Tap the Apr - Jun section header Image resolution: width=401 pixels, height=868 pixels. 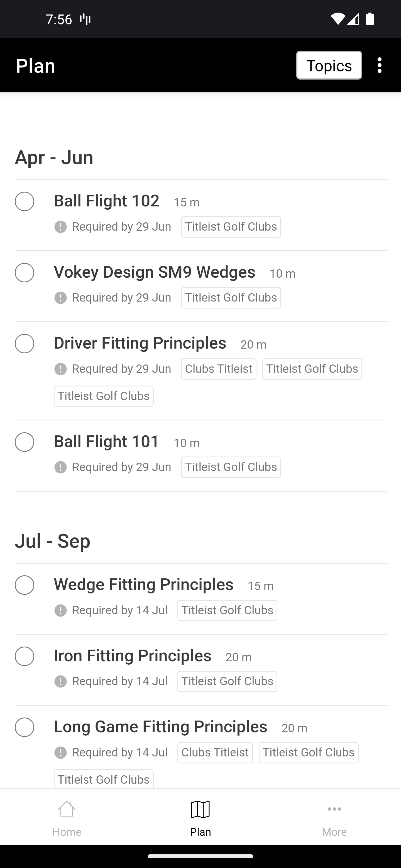54,157
